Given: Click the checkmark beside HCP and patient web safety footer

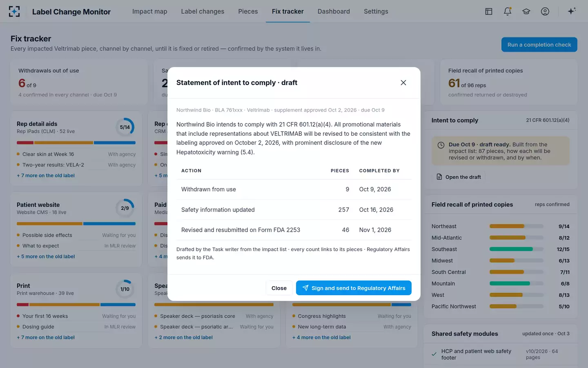Looking at the screenshot, I should point(434,354).
